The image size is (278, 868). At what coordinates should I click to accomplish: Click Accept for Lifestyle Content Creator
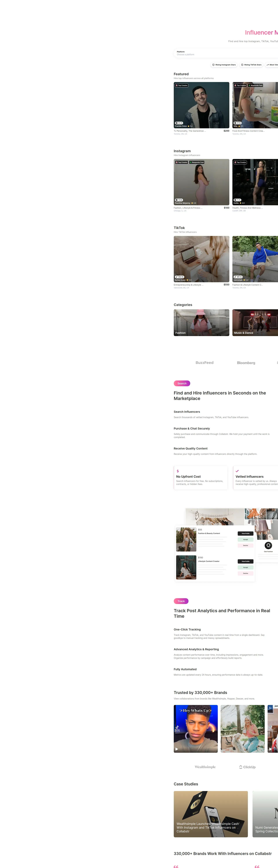pyautogui.click(x=246, y=567)
